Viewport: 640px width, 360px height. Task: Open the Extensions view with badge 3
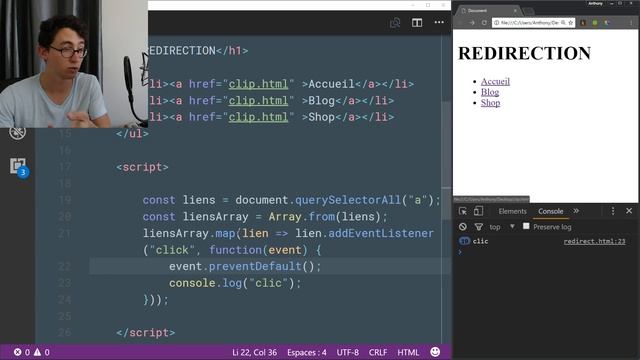(18, 167)
